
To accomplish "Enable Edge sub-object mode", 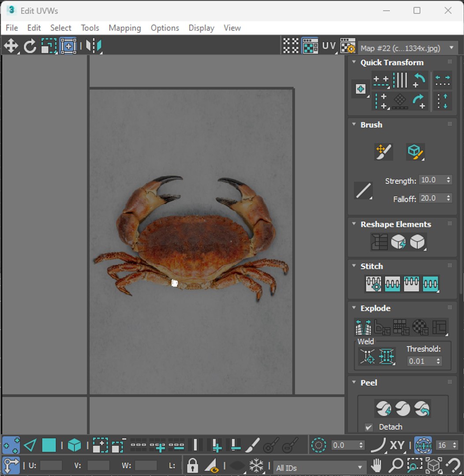I will tap(30, 445).
